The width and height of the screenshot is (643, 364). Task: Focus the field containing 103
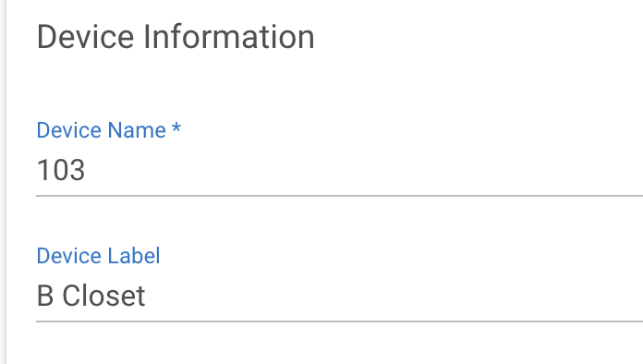pos(340,170)
